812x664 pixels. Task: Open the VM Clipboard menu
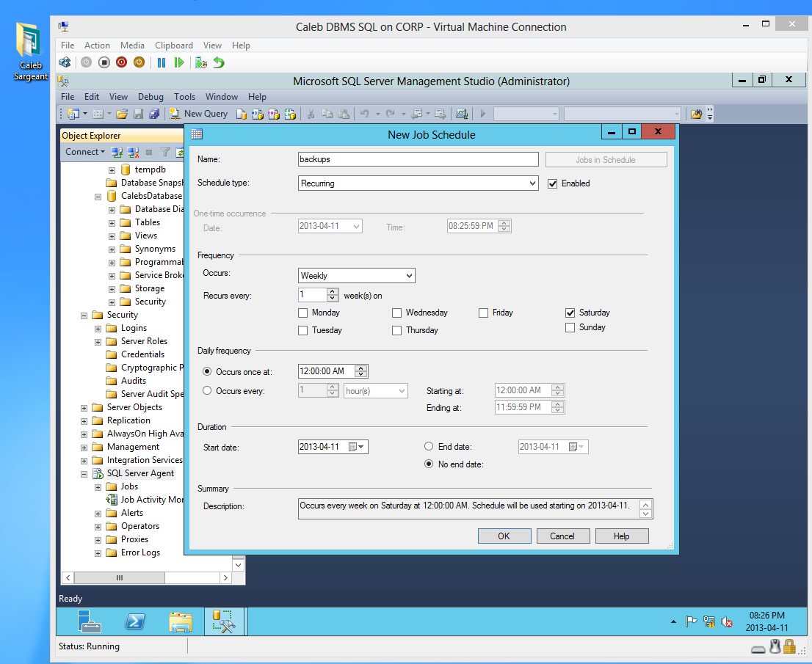tap(174, 45)
